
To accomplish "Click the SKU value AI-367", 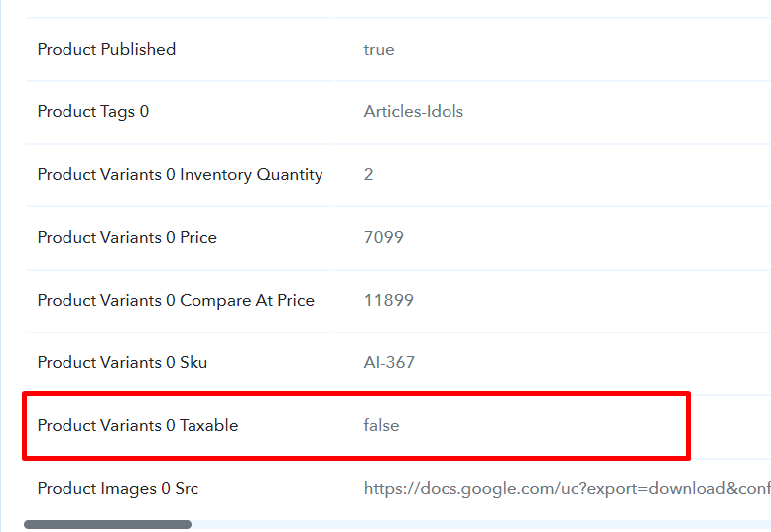I will coord(389,363).
